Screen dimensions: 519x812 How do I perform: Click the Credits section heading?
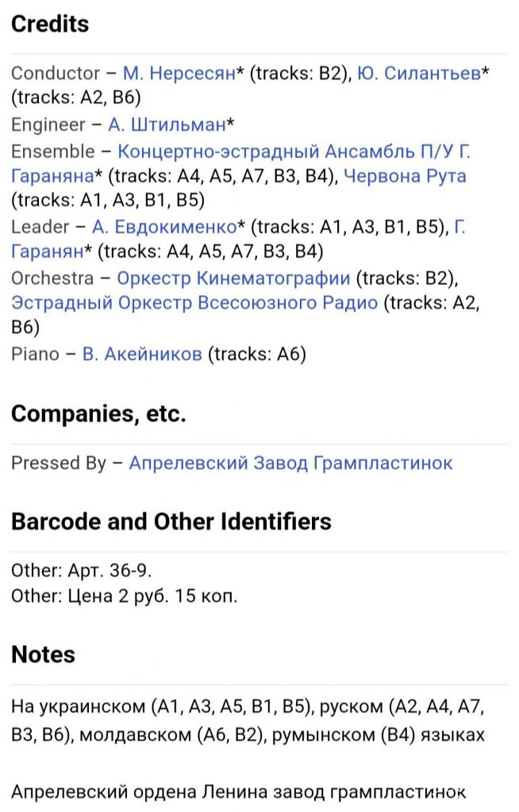pos(50,24)
